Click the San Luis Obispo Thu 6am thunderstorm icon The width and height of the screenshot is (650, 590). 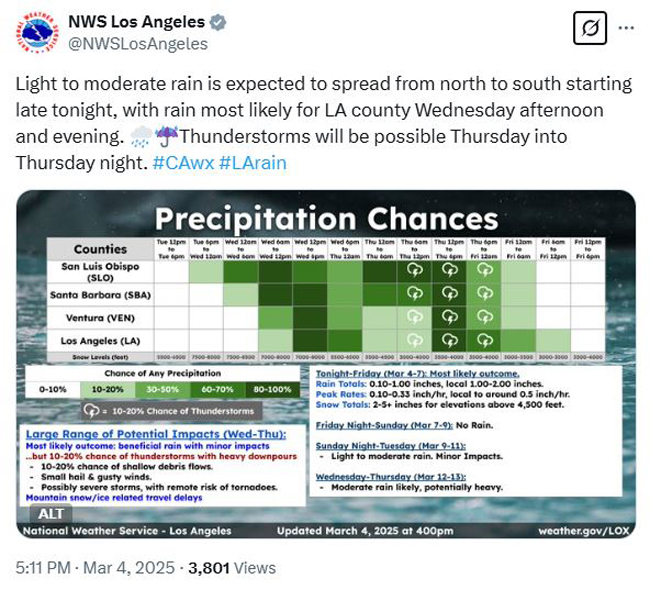coord(414,270)
